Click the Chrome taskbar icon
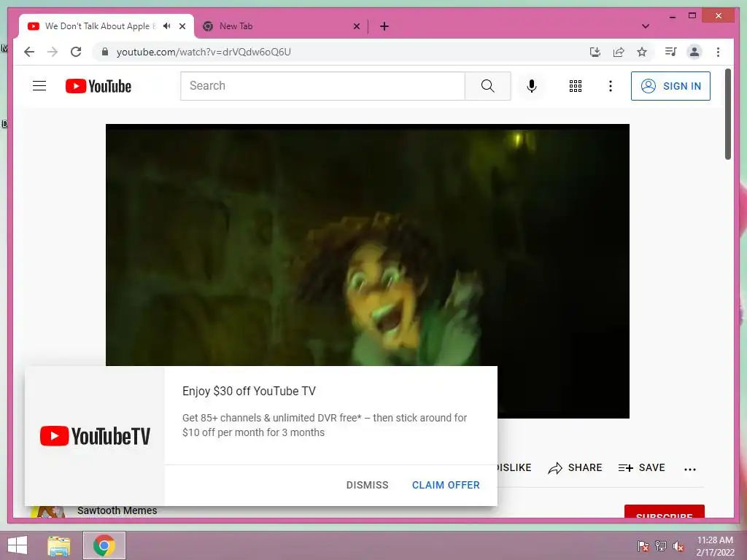 point(104,545)
